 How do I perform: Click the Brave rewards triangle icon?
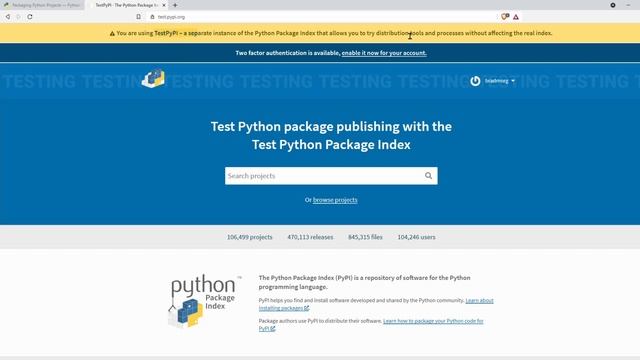(516, 17)
